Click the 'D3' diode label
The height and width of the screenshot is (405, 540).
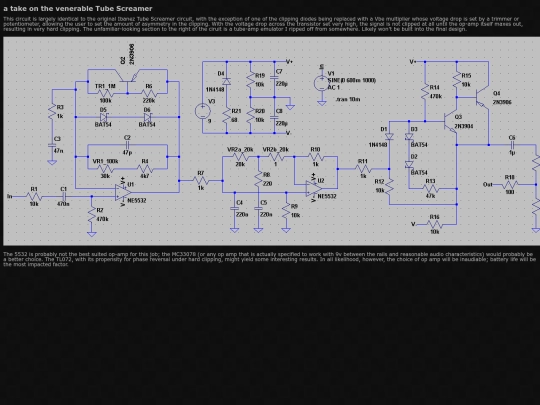414,129
